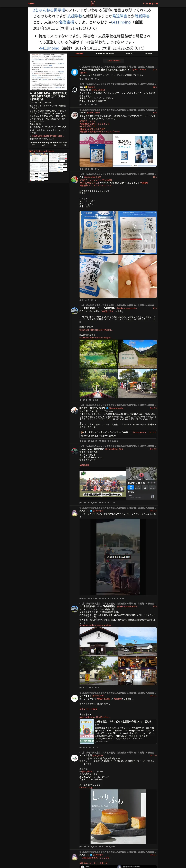
Task: Click the Tweets count 703
Action: click(x=33, y=145)
